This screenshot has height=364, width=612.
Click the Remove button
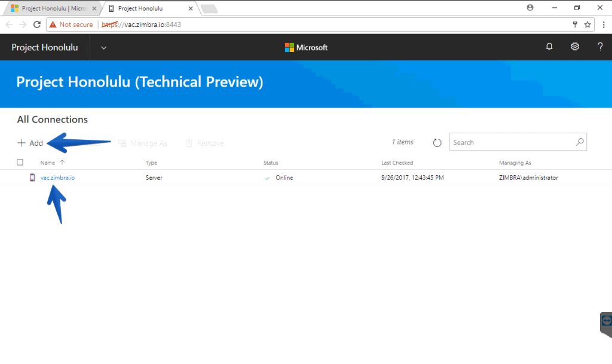pyautogui.click(x=204, y=143)
